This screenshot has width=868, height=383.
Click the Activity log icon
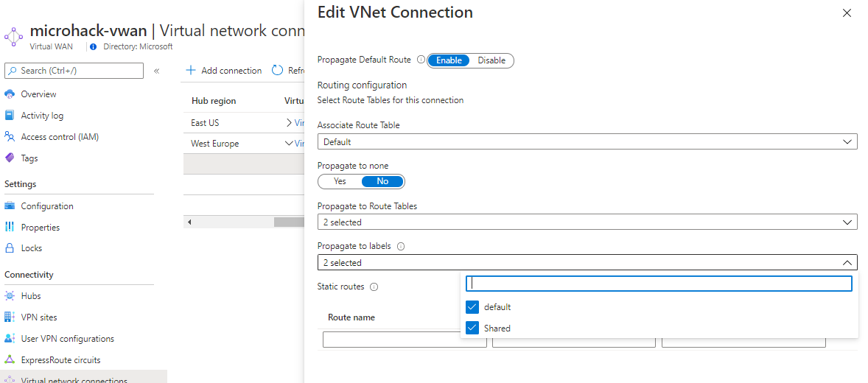(x=10, y=116)
